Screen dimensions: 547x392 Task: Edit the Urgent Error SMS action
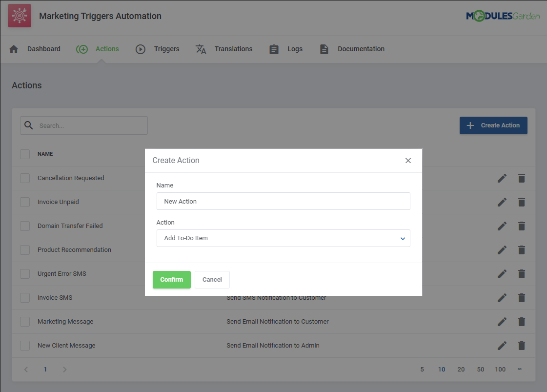coord(502,274)
